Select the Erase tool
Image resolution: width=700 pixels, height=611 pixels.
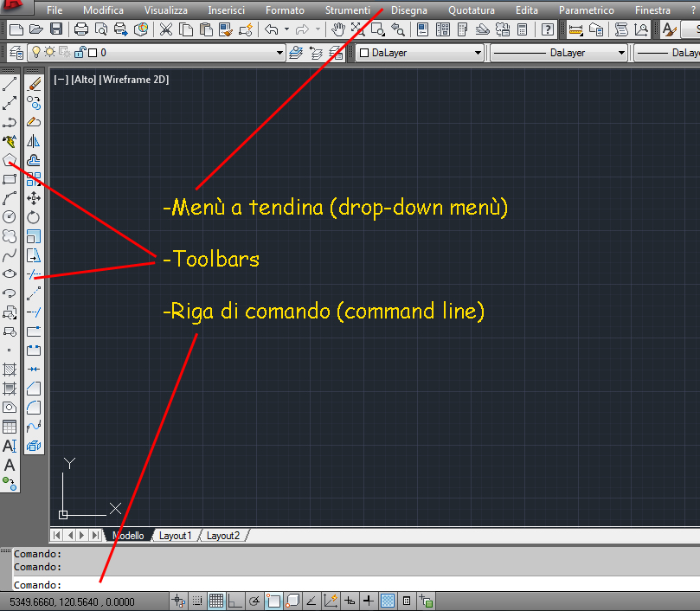(34, 84)
